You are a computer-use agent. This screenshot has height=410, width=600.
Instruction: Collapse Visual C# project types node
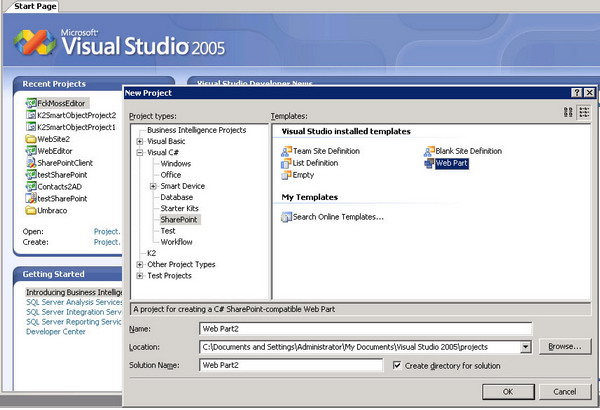coord(140,152)
